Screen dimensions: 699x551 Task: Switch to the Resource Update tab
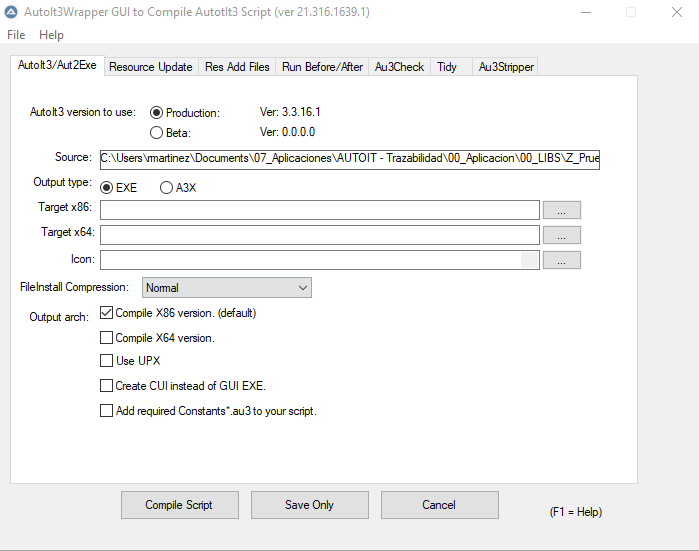pos(151,67)
